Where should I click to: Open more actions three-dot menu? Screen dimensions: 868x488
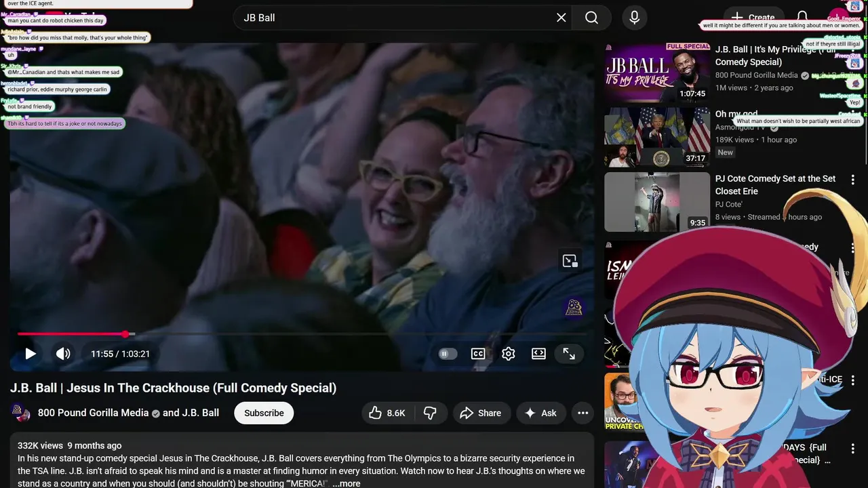click(x=583, y=413)
